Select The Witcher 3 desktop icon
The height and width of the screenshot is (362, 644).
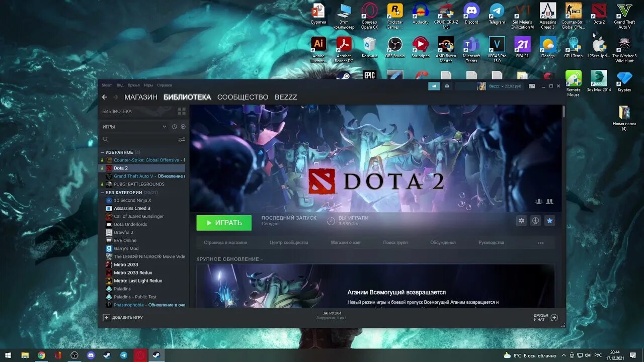(624, 50)
